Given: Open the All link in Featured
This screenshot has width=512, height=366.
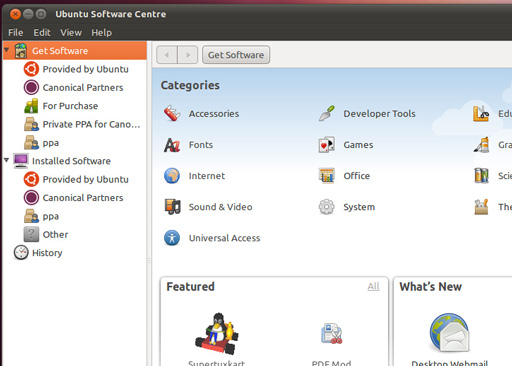Looking at the screenshot, I should pyautogui.click(x=373, y=286).
